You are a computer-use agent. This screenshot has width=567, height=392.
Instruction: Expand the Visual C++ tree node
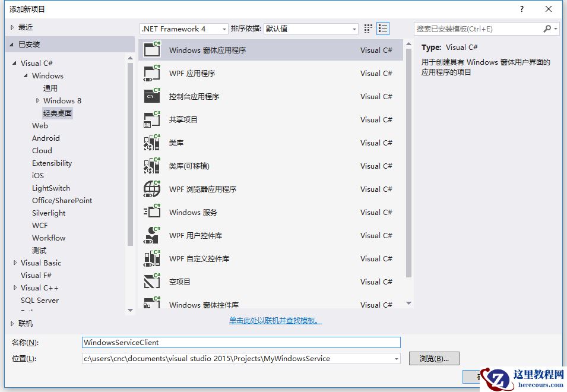15,288
